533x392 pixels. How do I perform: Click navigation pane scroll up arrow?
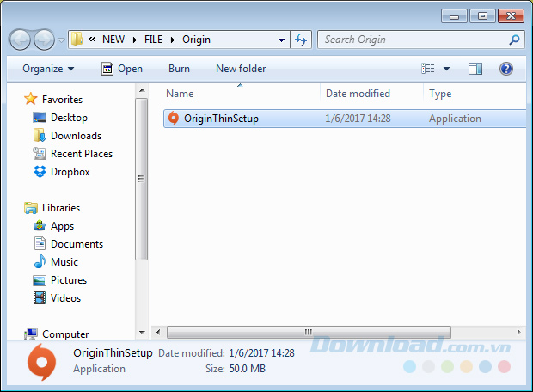pos(142,90)
